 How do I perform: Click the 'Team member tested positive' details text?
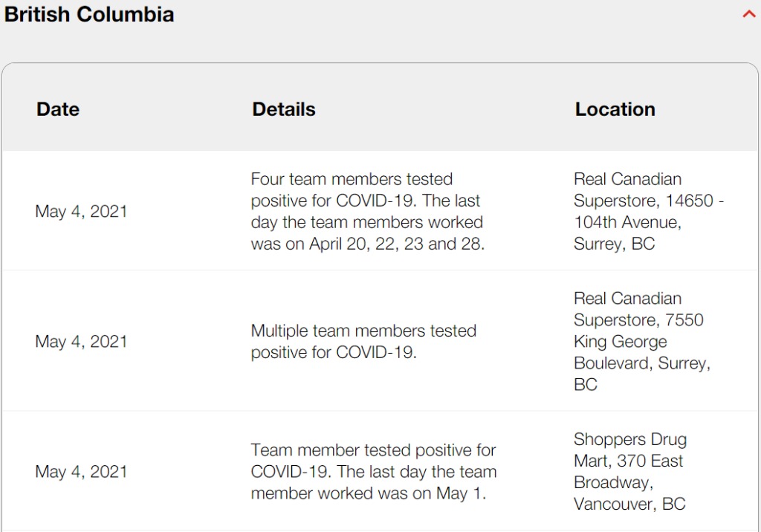pyautogui.click(x=374, y=471)
